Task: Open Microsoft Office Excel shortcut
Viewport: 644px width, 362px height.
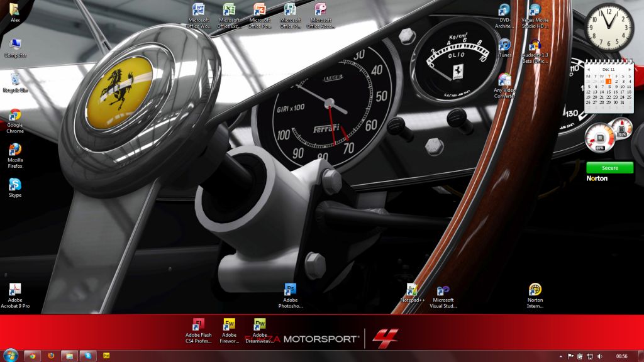Action: 229,16
